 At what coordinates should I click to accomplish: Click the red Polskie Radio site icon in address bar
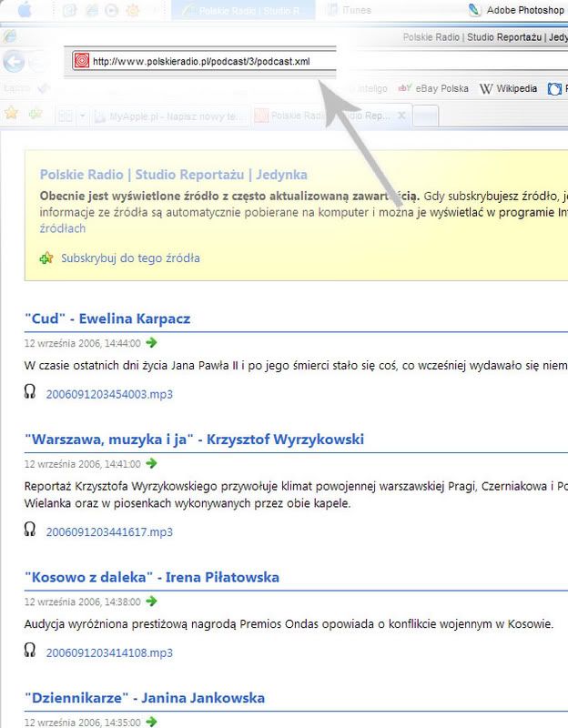coord(82,61)
